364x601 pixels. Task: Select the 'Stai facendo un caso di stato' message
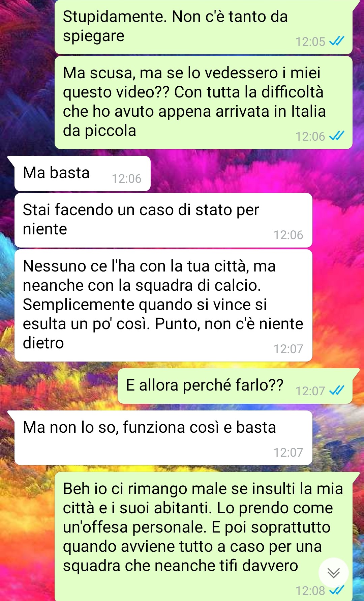tap(163, 220)
